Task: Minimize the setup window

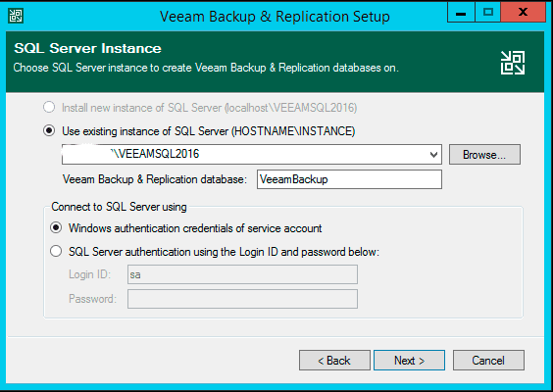Action: click(461, 13)
